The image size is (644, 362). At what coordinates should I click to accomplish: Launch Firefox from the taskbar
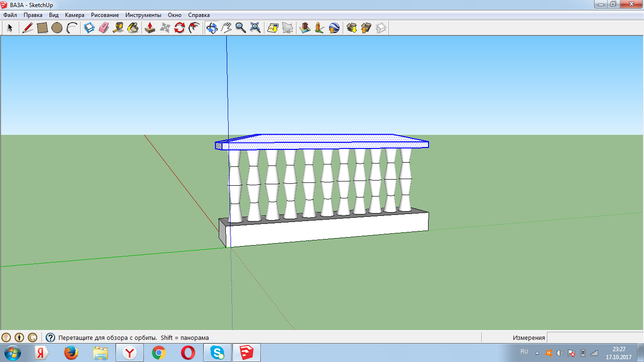click(71, 353)
